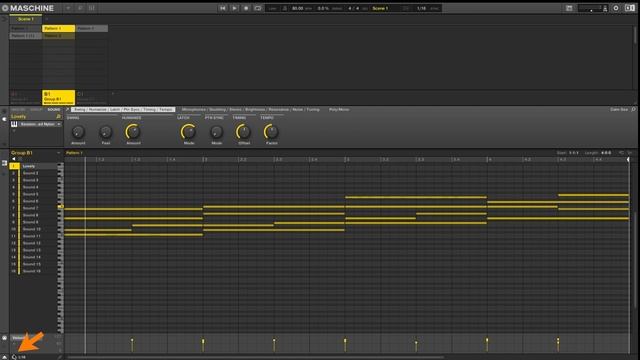Viewport: 640px width, 360px height.
Task: Select group B1 Group B1
Action: coord(58,97)
